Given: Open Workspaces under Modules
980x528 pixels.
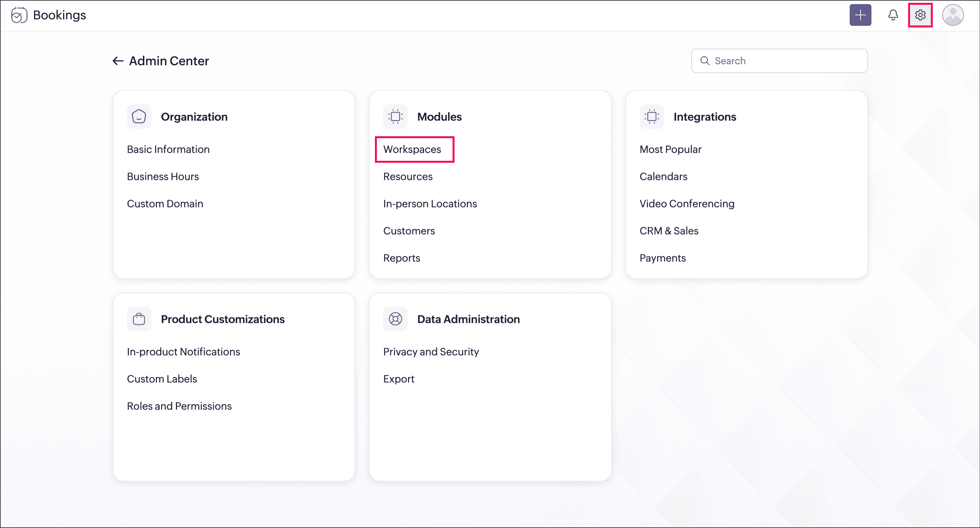Looking at the screenshot, I should tap(412, 149).
